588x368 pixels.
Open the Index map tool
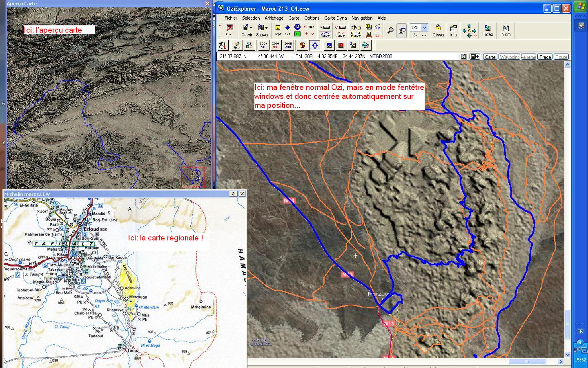click(x=488, y=30)
